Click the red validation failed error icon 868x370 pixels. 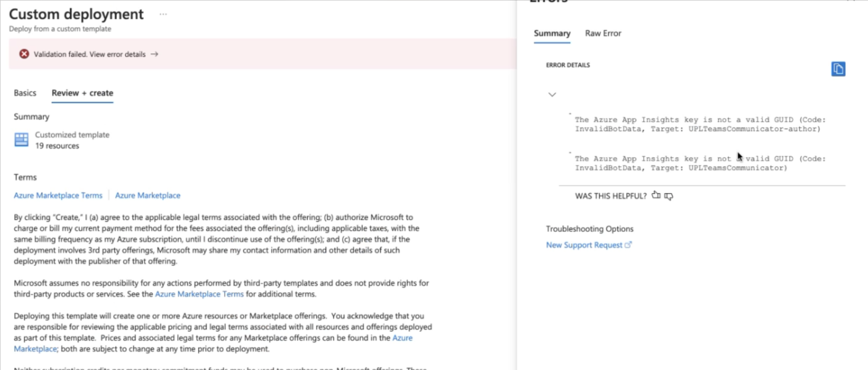[x=25, y=54]
